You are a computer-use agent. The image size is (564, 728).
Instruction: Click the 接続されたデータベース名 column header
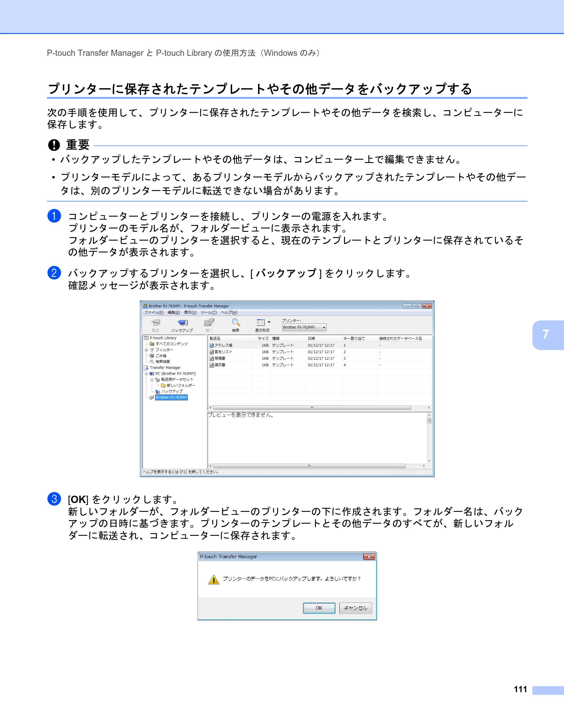[x=405, y=338]
